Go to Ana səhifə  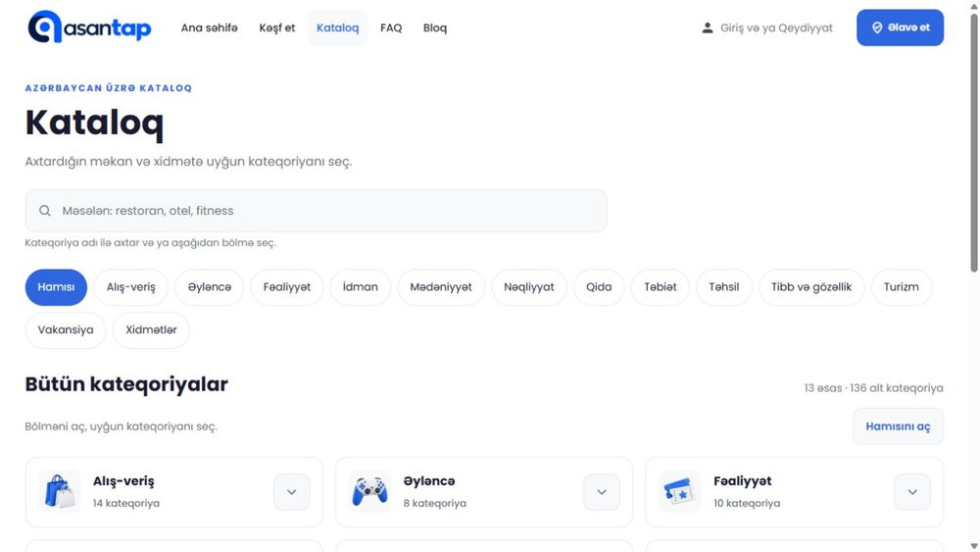(x=210, y=27)
